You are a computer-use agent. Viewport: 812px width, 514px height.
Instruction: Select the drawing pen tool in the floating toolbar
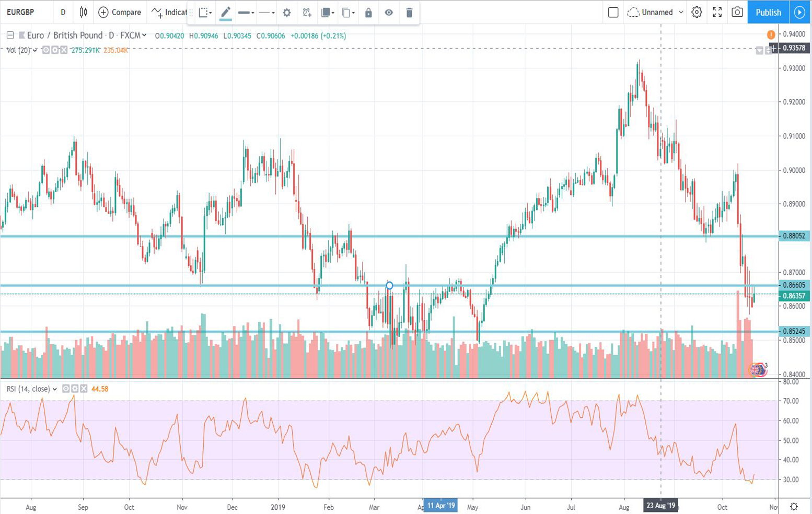pos(226,13)
